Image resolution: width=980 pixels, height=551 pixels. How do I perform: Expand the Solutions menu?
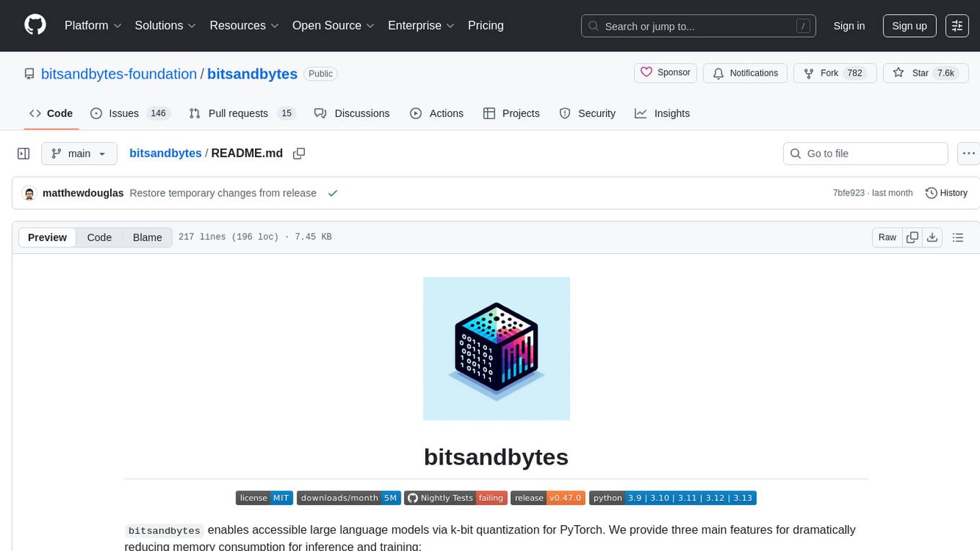(x=166, y=25)
